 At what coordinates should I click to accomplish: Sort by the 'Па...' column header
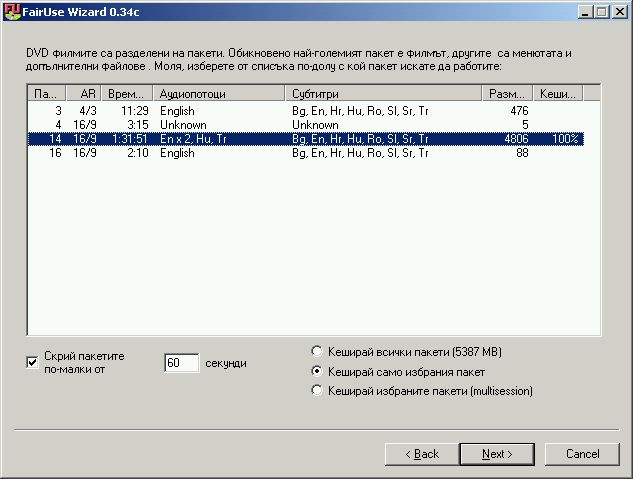[47, 94]
